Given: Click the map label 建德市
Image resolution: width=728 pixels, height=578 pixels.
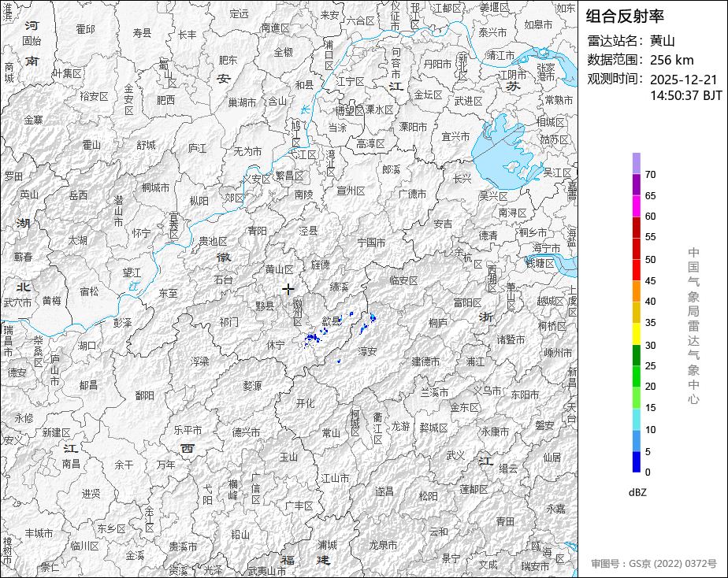Looking at the screenshot, I should click(x=425, y=361).
